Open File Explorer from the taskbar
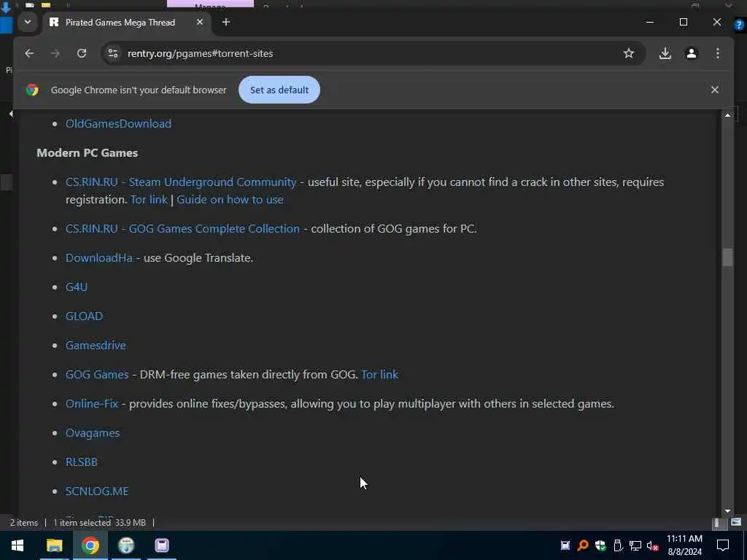The image size is (747, 560). point(54,545)
